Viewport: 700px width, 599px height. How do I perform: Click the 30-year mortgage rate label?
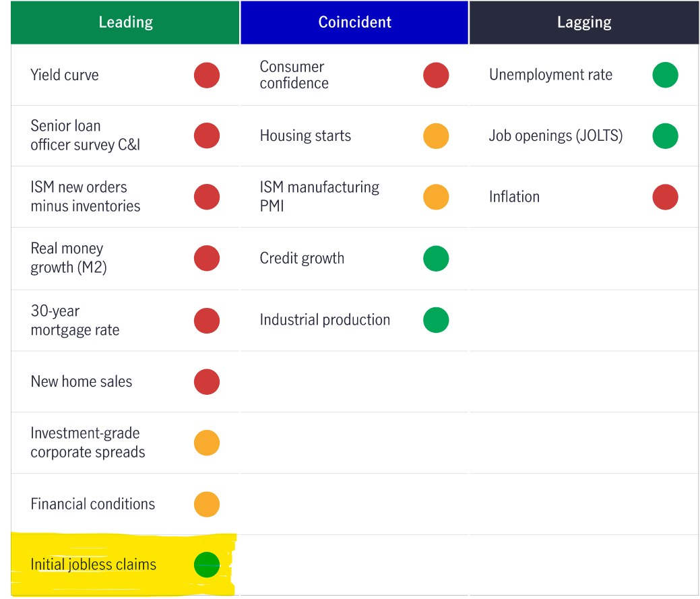click(75, 321)
